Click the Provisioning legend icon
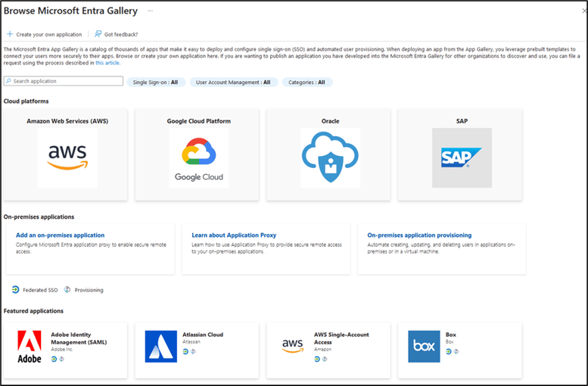Screen dimensions: 588x386 (x=67, y=290)
